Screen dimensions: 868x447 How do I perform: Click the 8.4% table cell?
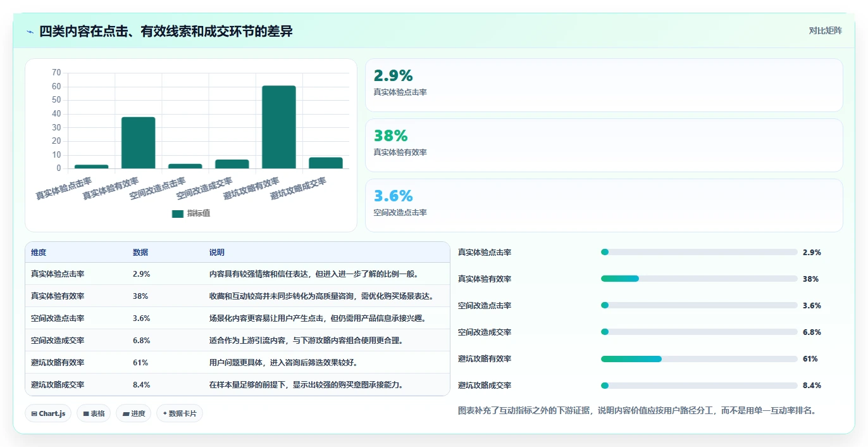(142, 385)
